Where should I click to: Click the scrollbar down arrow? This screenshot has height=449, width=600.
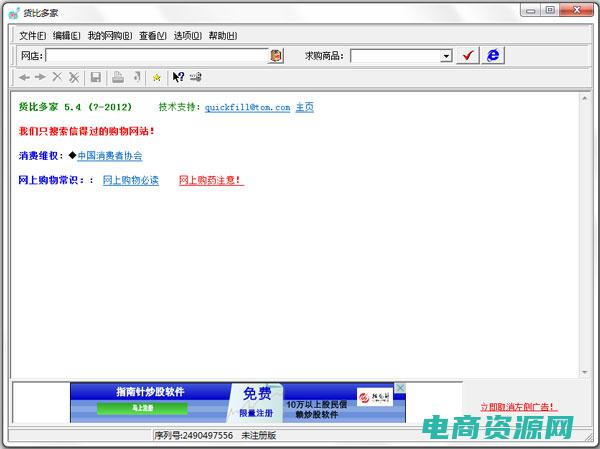(x=584, y=372)
